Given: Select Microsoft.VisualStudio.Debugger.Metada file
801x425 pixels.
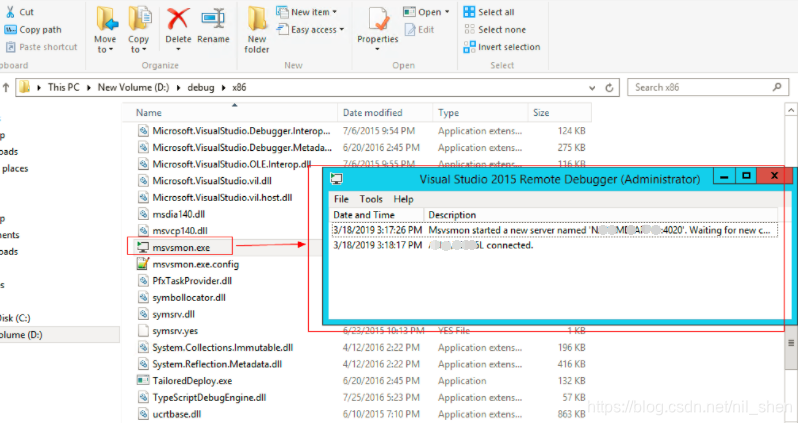Looking at the screenshot, I should point(242,148).
